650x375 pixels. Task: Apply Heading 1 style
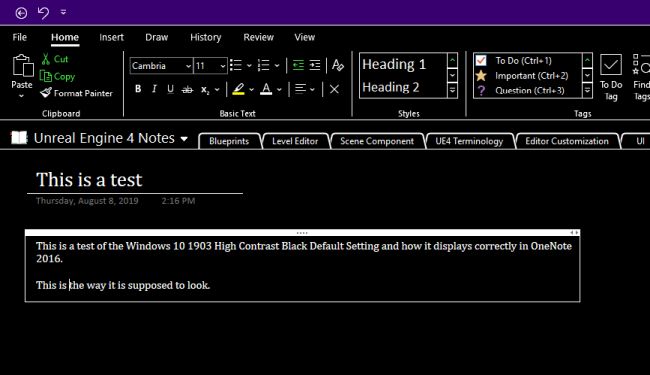click(x=394, y=64)
